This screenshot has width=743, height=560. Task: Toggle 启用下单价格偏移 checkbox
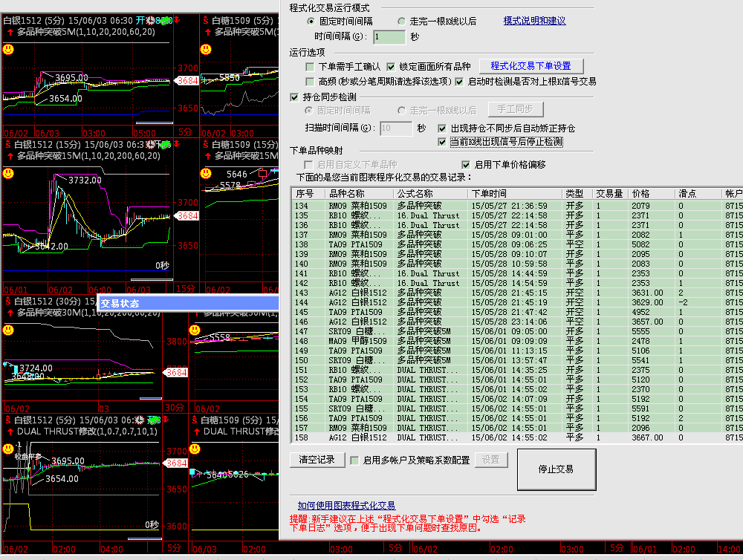(x=466, y=164)
